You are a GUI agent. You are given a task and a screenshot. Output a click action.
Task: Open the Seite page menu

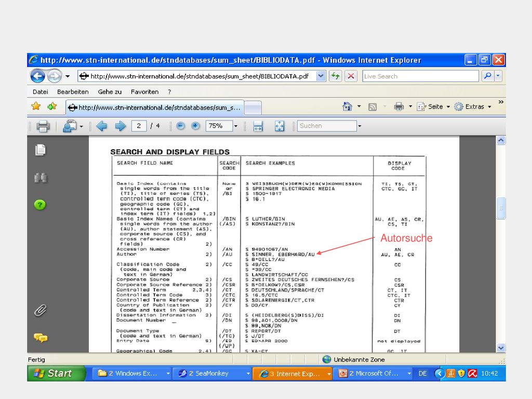click(433, 107)
